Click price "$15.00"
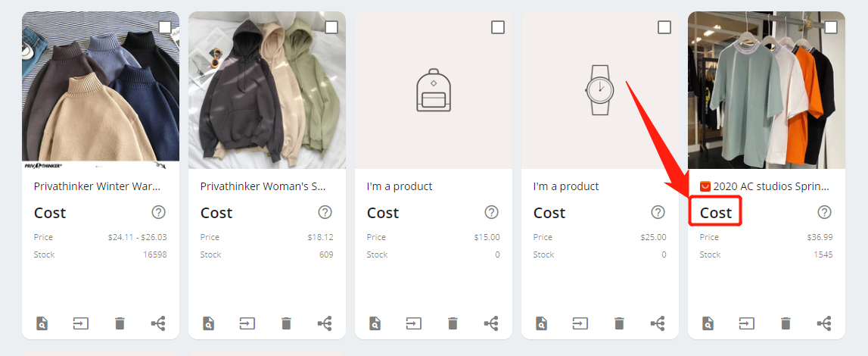Image resolution: width=868 pixels, height=356 pixels. click(x=487, y=237)
